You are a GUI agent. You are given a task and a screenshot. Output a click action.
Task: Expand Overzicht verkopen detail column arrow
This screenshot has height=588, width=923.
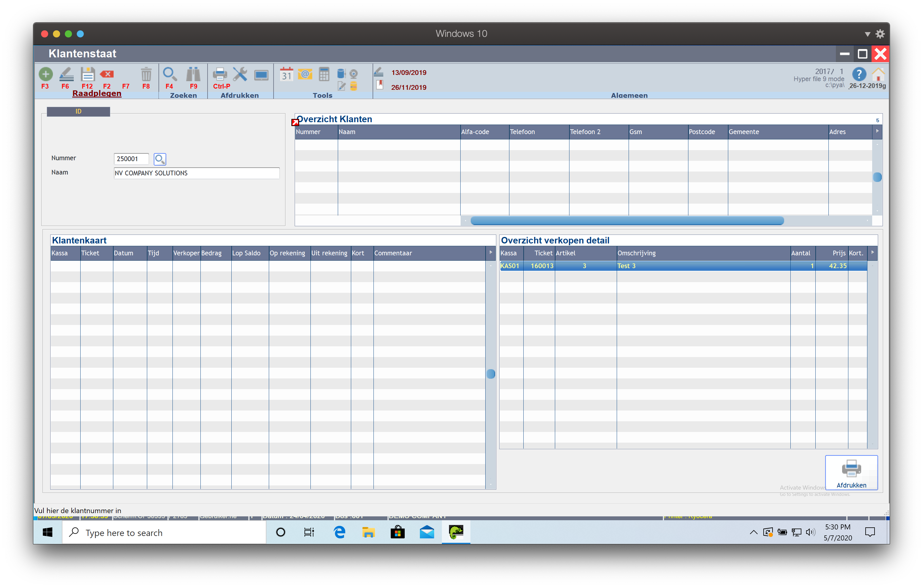[x=872, y=252]
